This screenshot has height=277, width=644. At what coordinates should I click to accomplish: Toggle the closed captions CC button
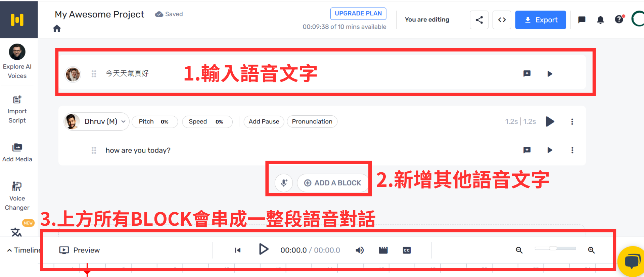(x=407, y=250)
